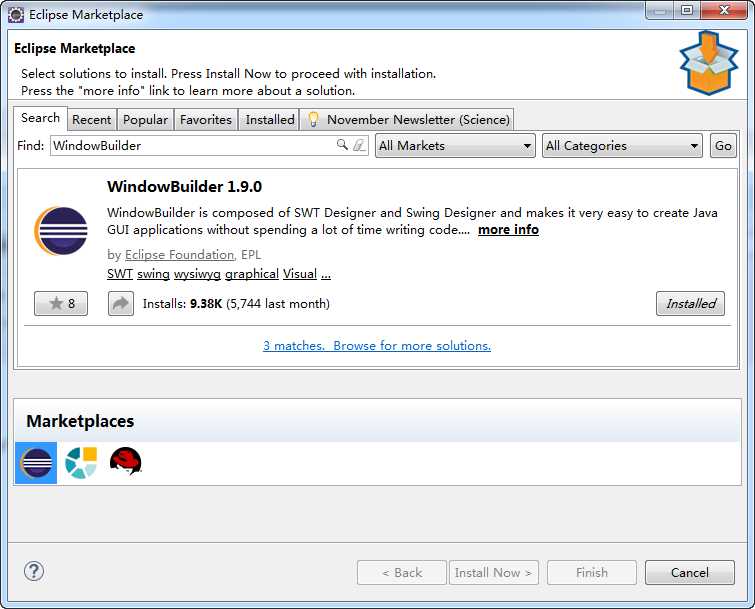Click the Installed button for WindowBuilder

690,303
